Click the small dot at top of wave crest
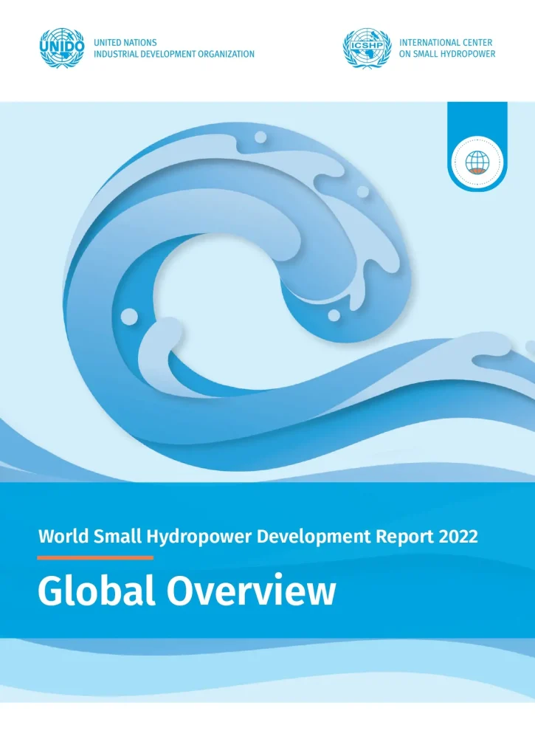The height and width of the screenshot is (756, 535). click(x=260, y=137)
